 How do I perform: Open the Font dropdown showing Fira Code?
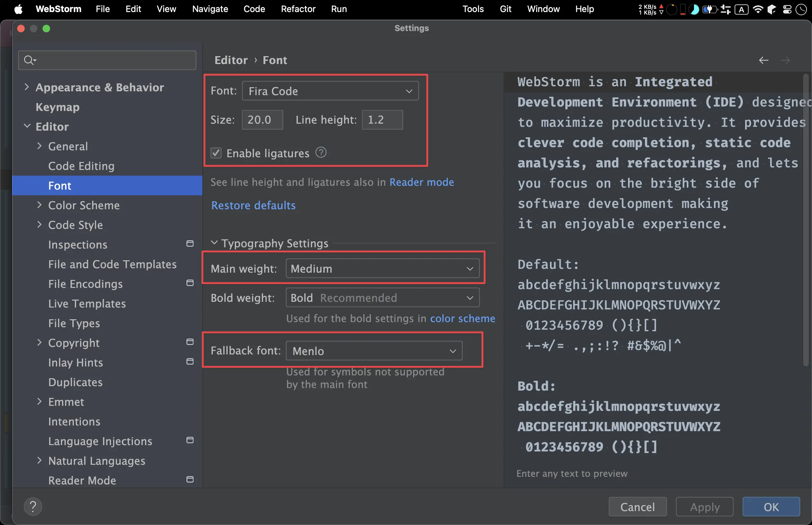pyautogui.click(x=330, y=91)
